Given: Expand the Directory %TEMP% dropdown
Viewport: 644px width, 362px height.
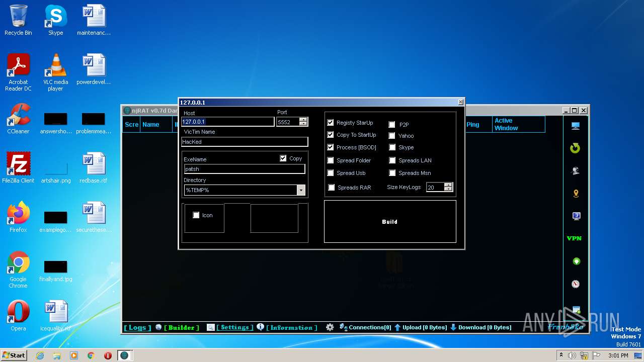Looking at the screenshot, I should 301,190.
